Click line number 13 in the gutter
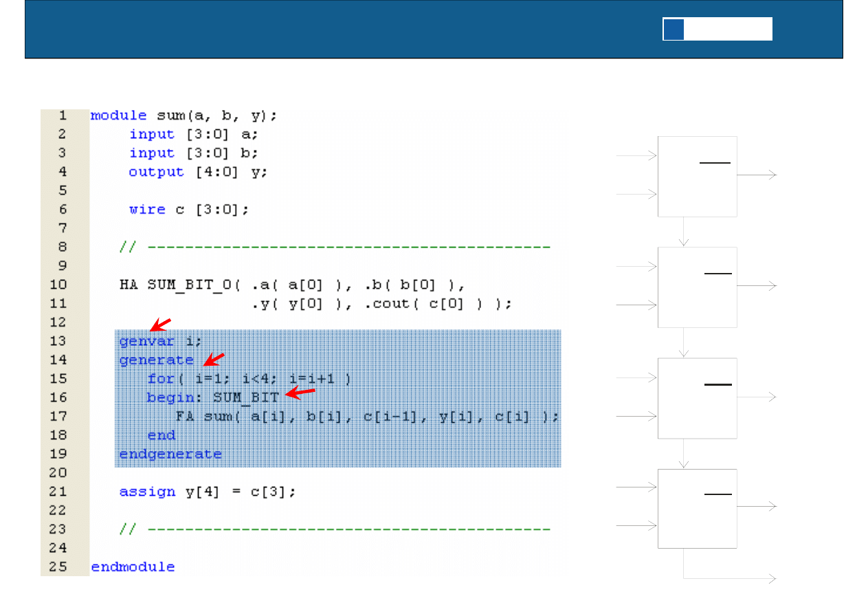868x614 pixels. tap(58, 341)
